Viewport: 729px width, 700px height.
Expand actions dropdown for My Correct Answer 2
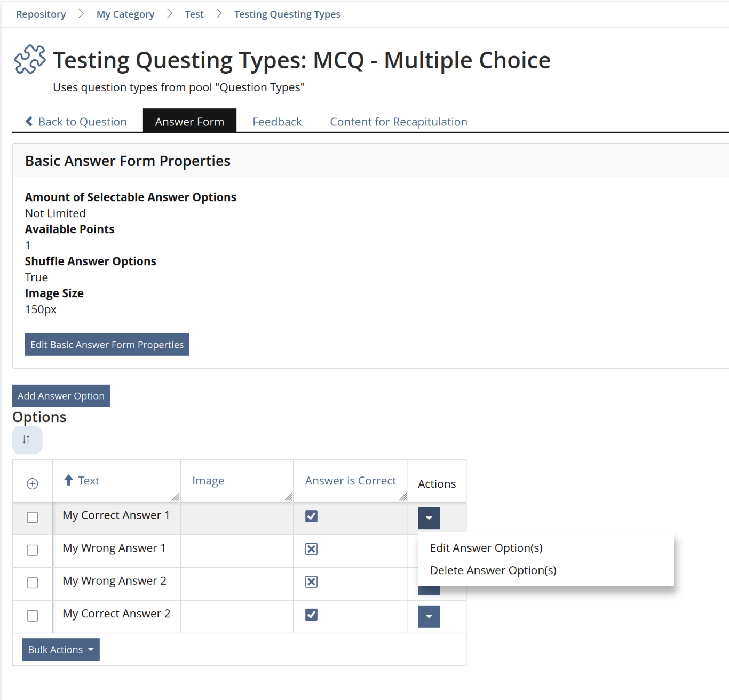pyautogui.click(x=429, y=617)
